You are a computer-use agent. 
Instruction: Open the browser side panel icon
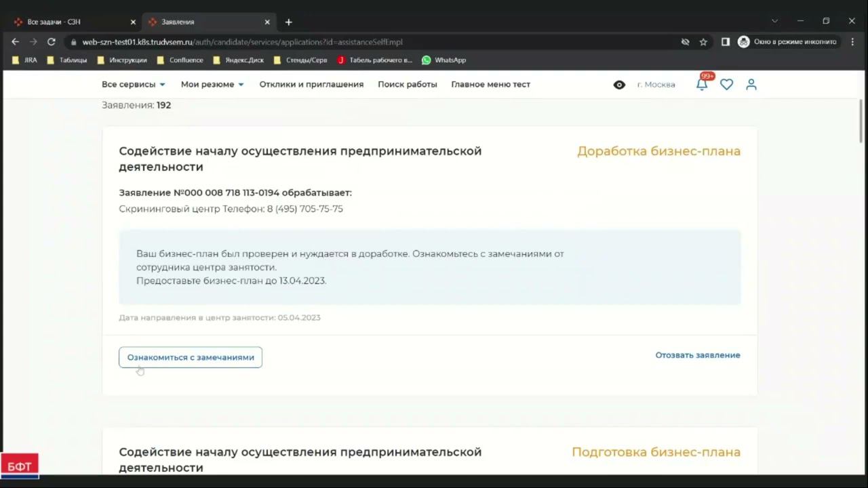pos(726,42)
